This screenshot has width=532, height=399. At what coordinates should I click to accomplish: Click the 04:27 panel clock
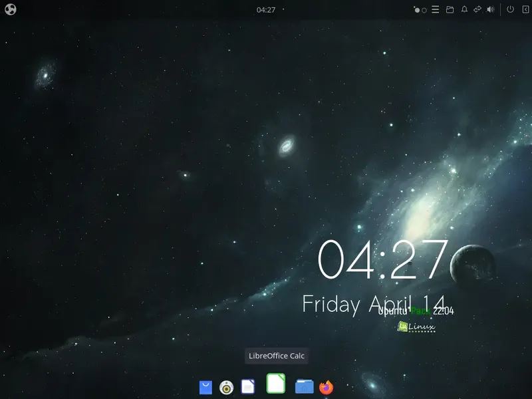[265, 10]
